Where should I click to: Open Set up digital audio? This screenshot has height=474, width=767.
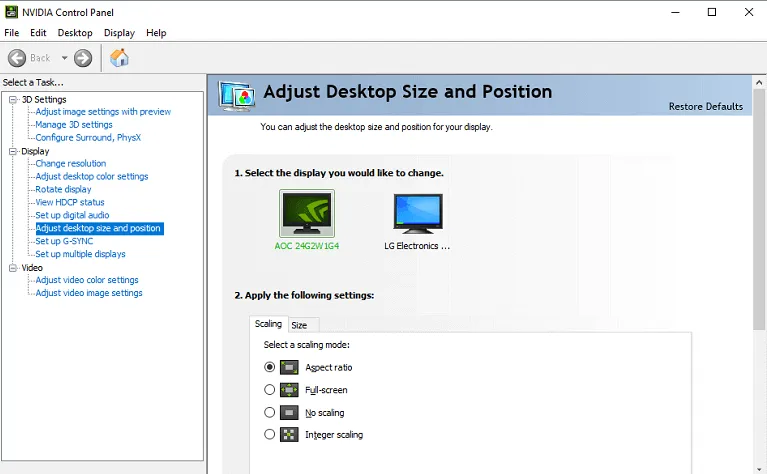(x=72, y=215)
